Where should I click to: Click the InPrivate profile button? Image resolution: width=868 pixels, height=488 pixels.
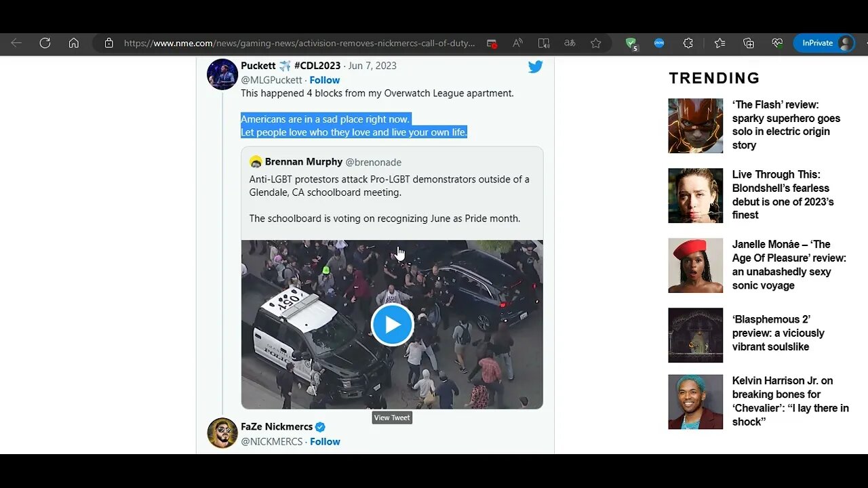tap(825, 43)
